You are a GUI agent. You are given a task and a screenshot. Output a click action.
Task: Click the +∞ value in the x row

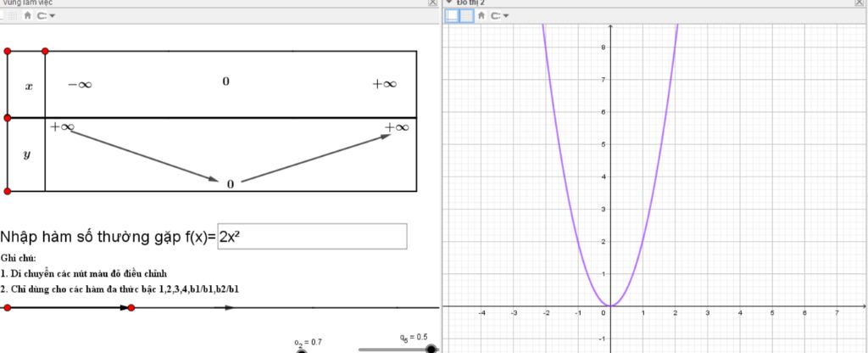coord(385,84)
